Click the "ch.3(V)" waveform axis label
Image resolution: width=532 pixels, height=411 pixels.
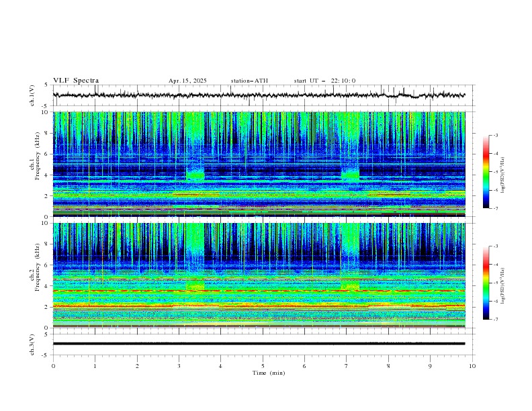click(32, 345)
